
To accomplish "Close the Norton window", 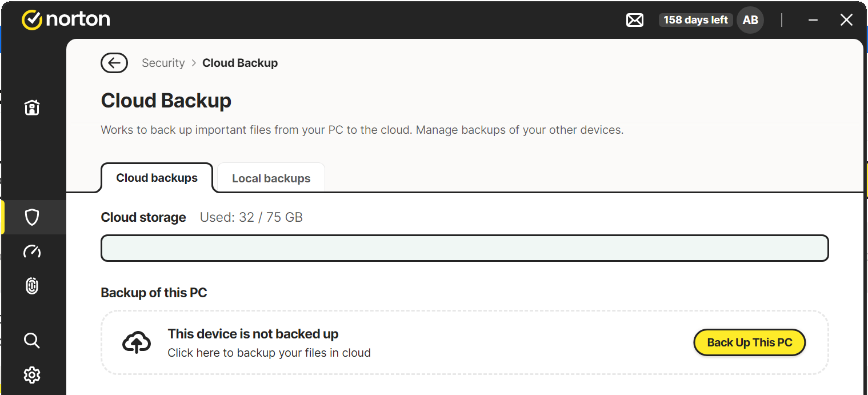I will tap(846, 20).
